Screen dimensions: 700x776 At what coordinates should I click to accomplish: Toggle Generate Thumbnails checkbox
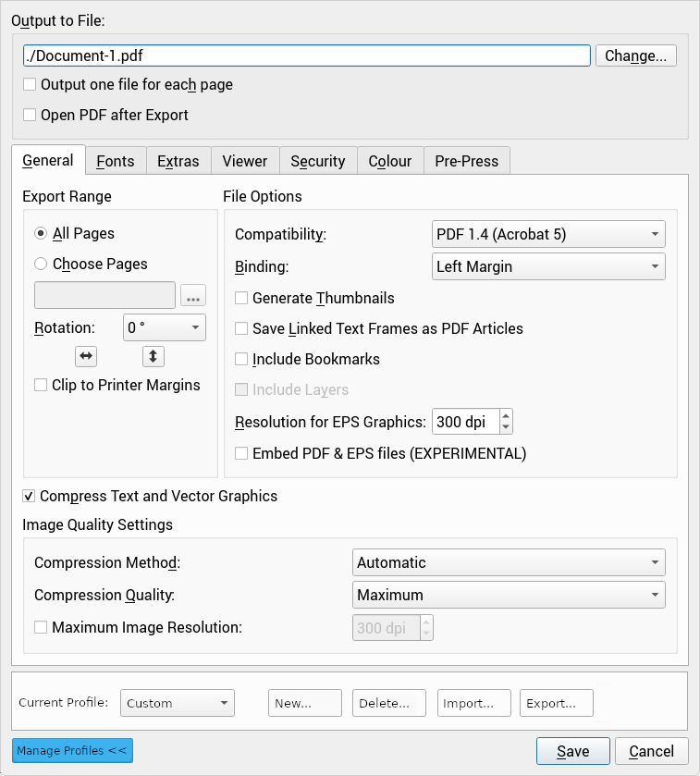point(241,299)
